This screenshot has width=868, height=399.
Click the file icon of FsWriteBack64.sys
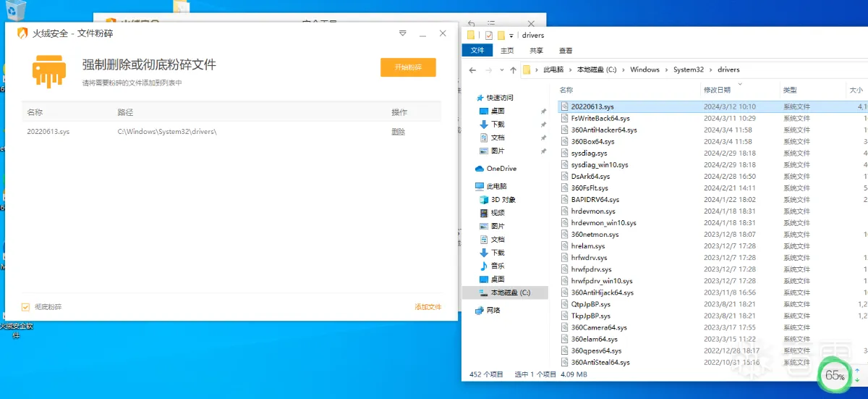pyautogui.click(x=565, y=118)
